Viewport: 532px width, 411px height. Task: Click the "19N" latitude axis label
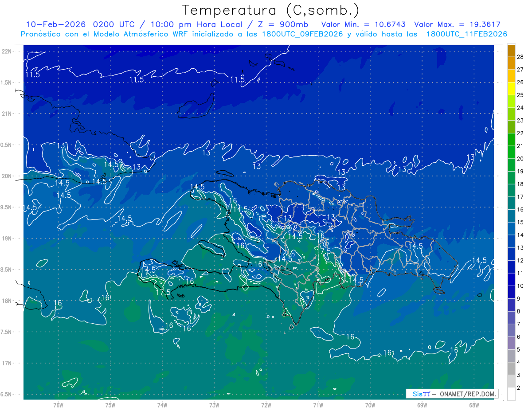pos(7,239)
